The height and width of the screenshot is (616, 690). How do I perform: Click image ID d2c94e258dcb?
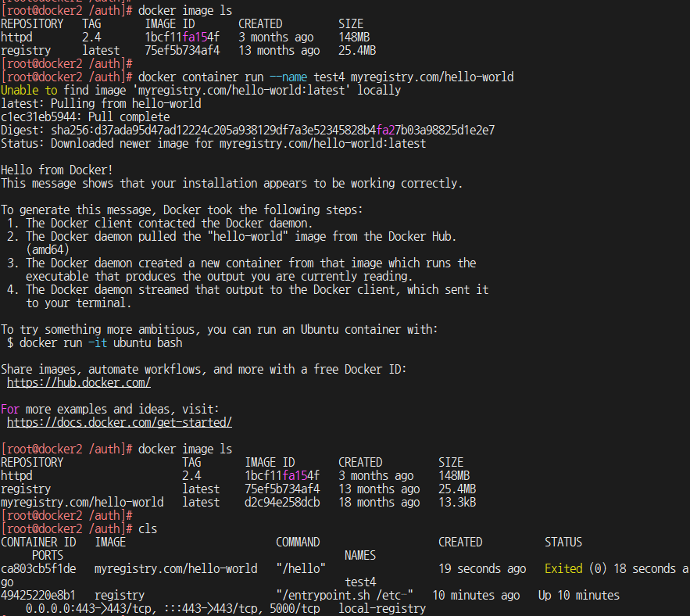[282, 503]
